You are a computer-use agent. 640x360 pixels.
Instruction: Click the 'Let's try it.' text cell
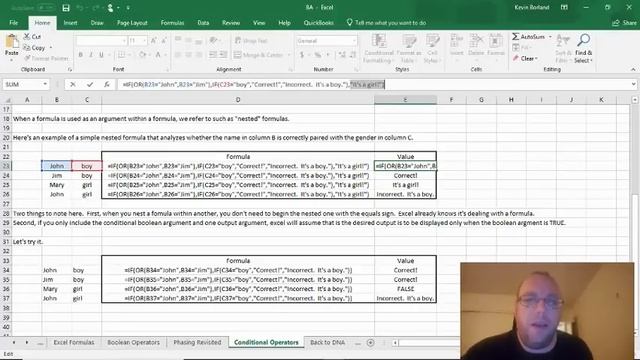coord(27,242)
